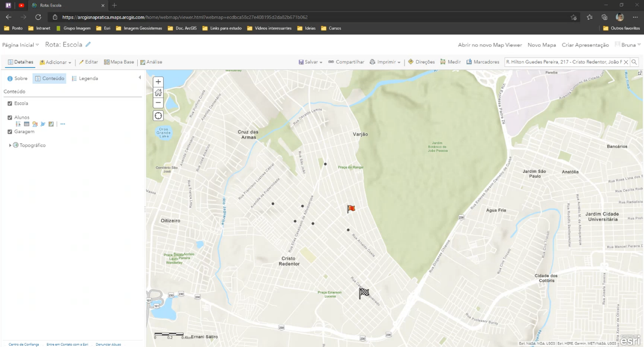The image size is (644, 347).
Task: Uncheck the Escola layer checkbox
Action: (10, 104)
